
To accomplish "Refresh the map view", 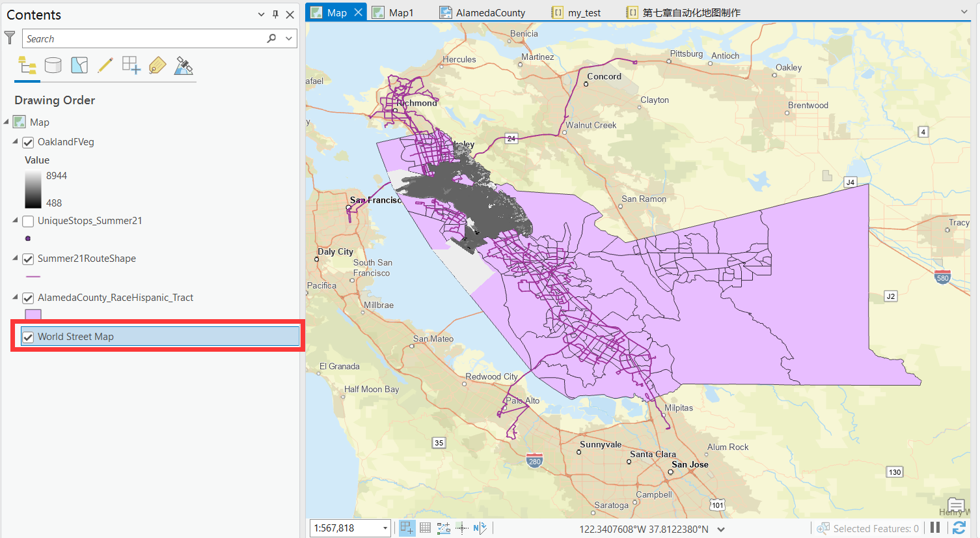I will [959, 528].
